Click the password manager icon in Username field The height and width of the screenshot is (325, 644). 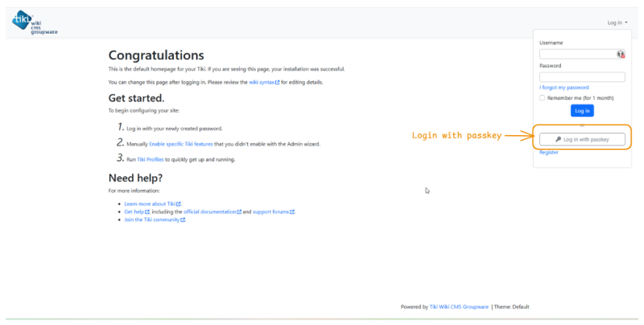click(620, 54)
